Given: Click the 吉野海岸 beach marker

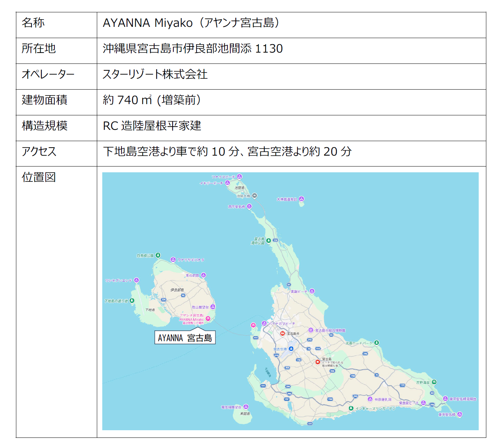Looking at the screenshot, I should coord(434,382).
